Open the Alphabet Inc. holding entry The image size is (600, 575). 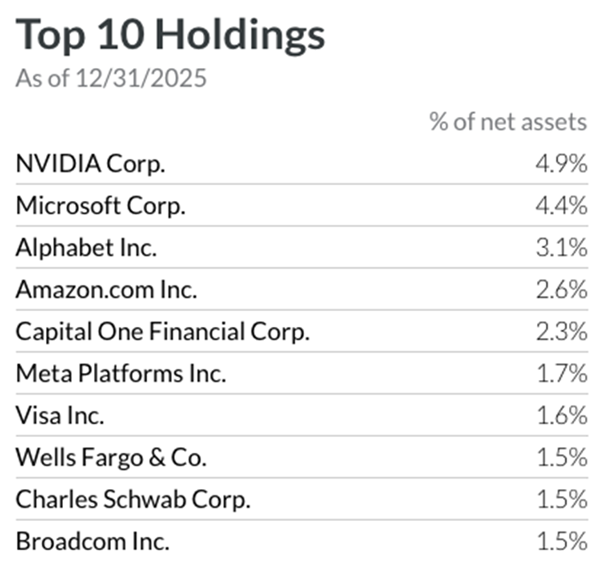87,249
